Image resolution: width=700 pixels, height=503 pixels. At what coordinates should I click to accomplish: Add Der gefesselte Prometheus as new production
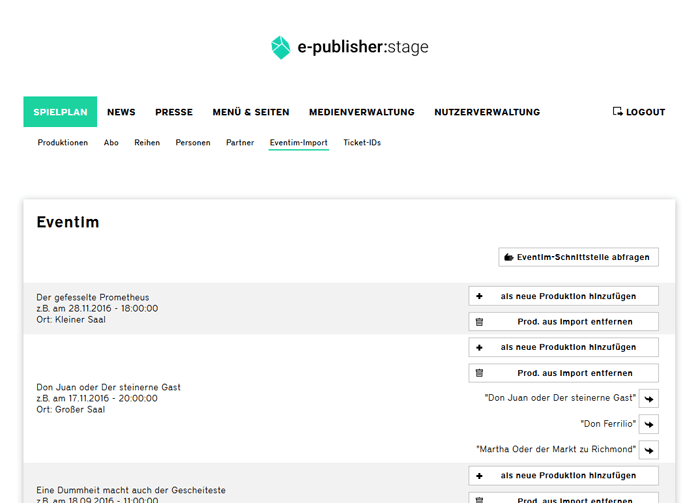pyautogui.click(x=563, y=296)
